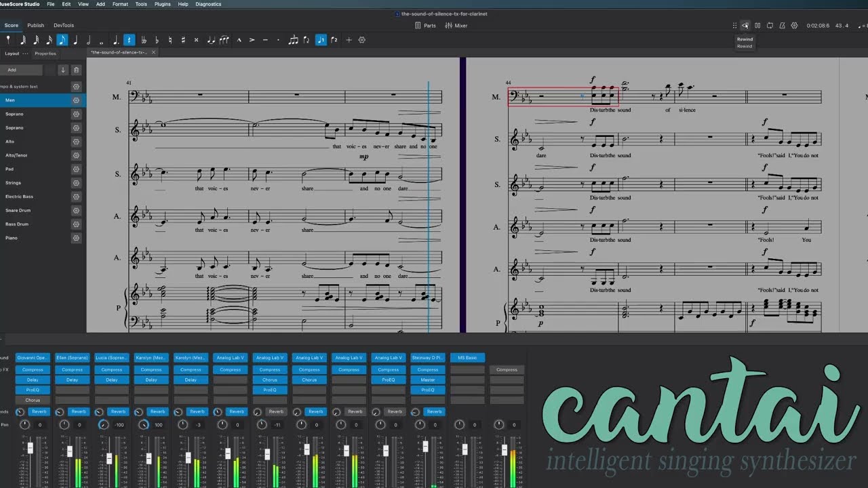Open settings for Piano instrument

(76, 238)
